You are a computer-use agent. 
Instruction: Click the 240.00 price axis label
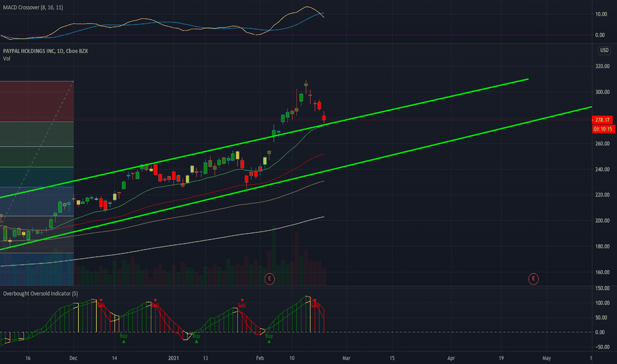tap(602, 169)
